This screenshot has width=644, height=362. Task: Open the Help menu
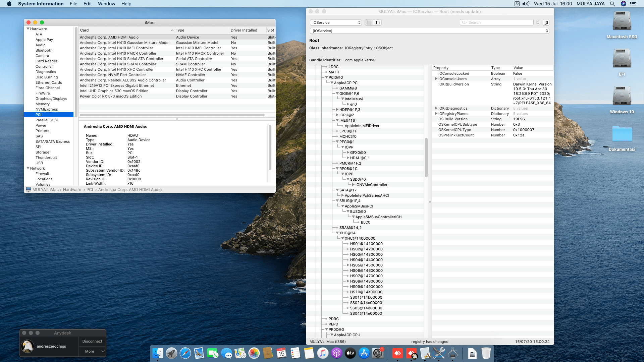(126, 4)
